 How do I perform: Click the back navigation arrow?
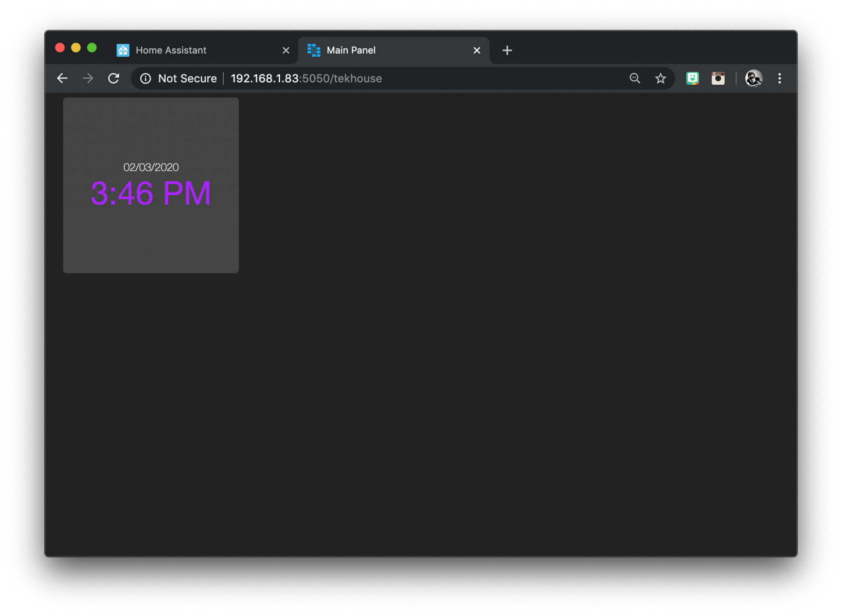pyautogui.click(x=62, y=78)
